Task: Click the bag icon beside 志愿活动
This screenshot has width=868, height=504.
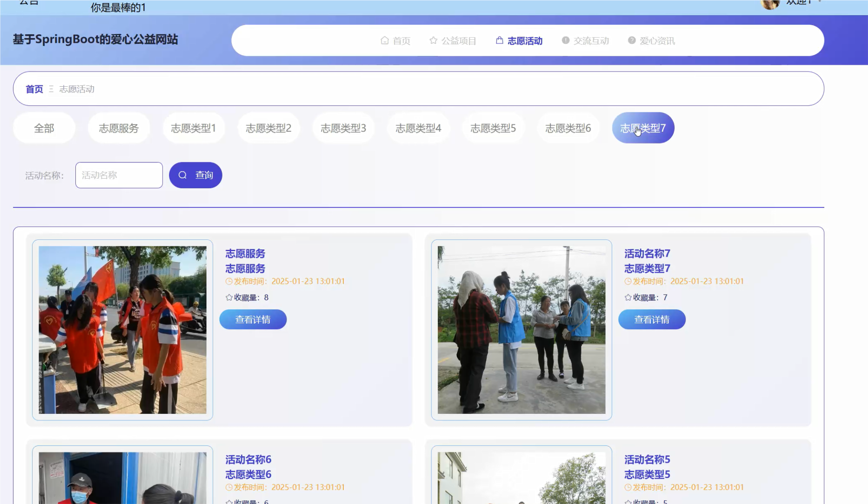Action: (499, 40)
